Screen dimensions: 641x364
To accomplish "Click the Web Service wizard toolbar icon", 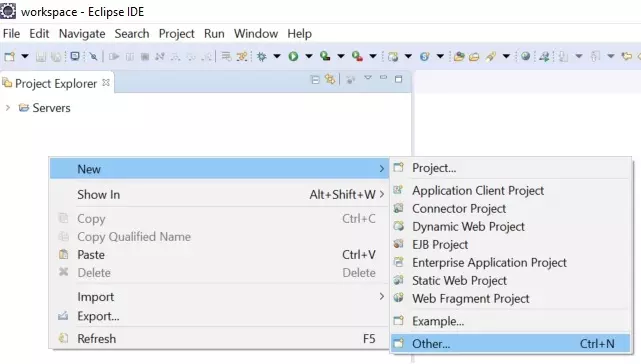I will coord(424,56).
